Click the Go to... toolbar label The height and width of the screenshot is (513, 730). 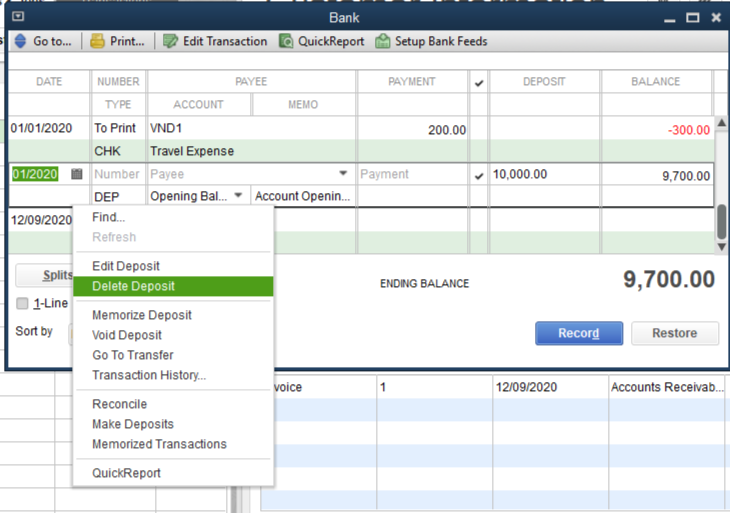pyautogui.click(x=52, y=41)
